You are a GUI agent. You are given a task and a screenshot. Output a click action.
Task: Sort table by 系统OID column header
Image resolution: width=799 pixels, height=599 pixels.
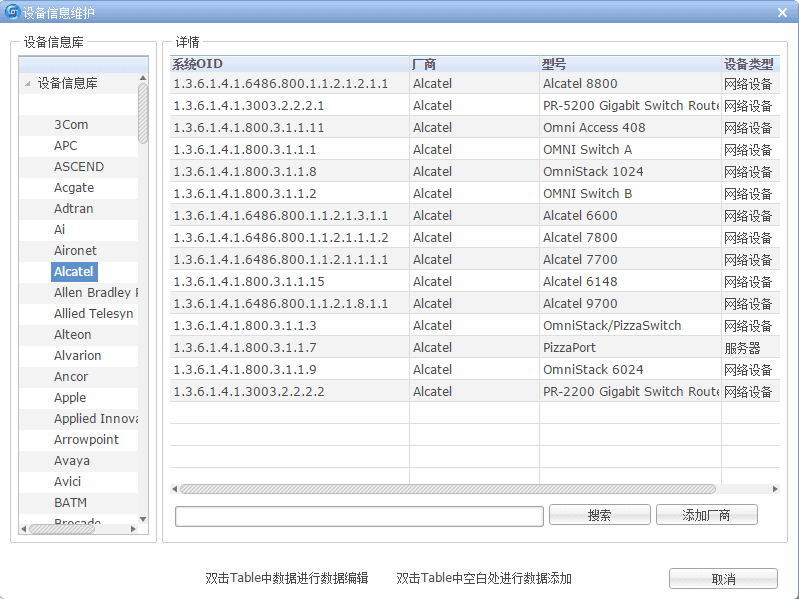click(x=289, y=64)
